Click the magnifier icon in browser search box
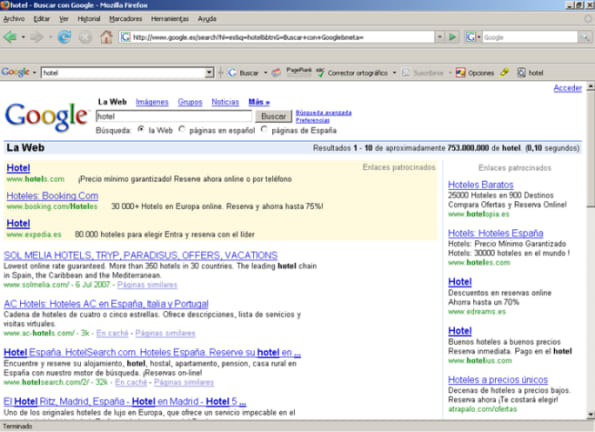The width and height of the screenshot is (595, 432). [x=585, y=37]
